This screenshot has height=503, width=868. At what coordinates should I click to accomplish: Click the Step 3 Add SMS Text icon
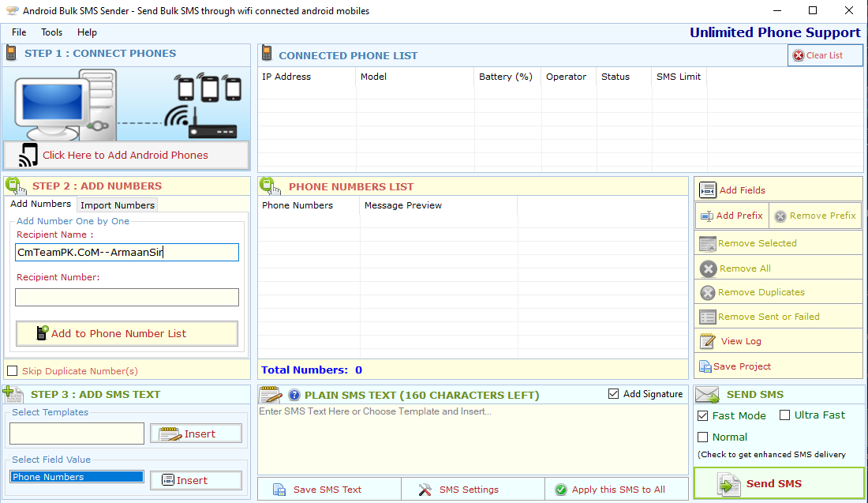coord(13,394)
